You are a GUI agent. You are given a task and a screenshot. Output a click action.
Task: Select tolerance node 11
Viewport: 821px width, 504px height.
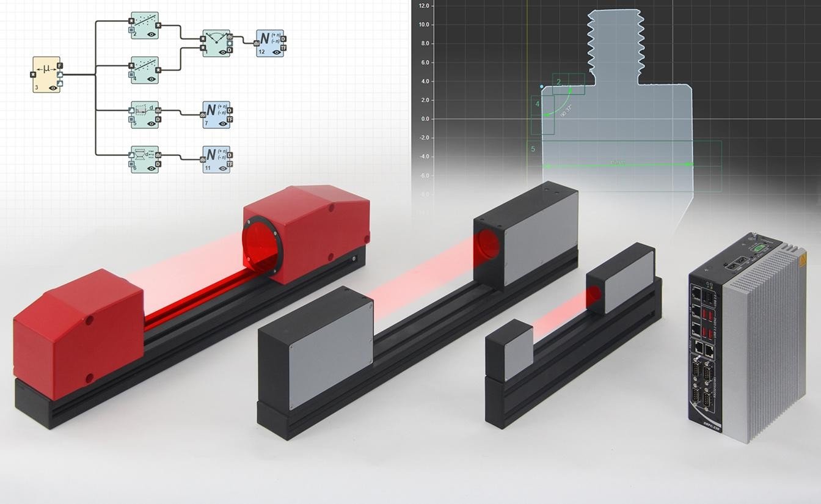pyautogui.click(x=216, y=159)
